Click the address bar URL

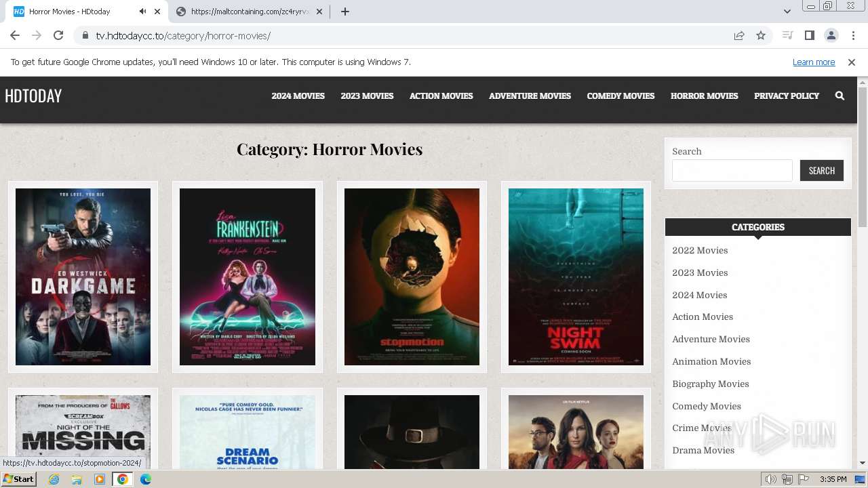pos(183,36)
